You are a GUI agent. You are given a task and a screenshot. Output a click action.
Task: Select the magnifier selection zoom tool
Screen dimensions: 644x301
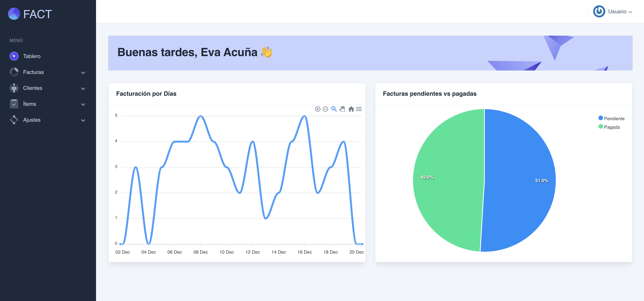(x=334, y=109)
